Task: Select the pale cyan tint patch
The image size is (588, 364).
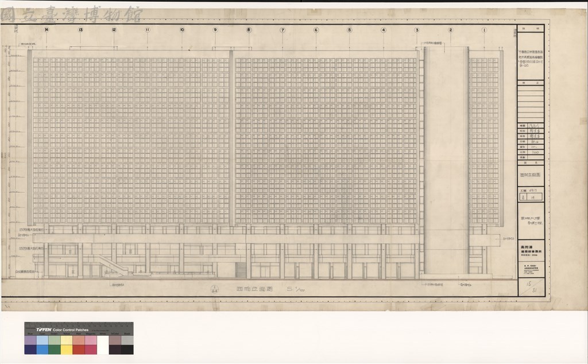Action: pyautogui.click(x=42, y=340)
